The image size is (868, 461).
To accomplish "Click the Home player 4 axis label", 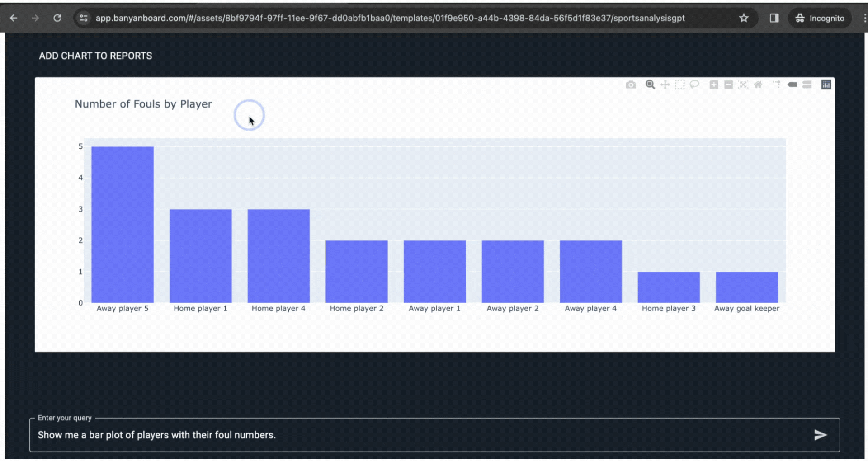I will click(x=278, y=308).
